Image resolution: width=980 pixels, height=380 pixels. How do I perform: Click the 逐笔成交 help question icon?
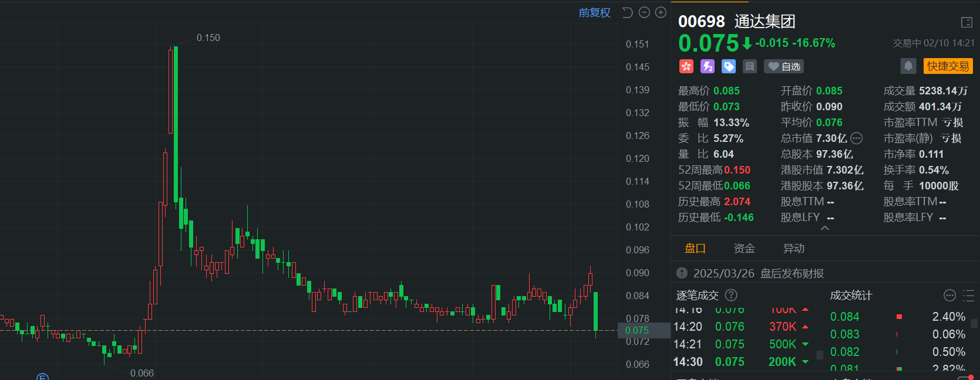coord(731,295)
